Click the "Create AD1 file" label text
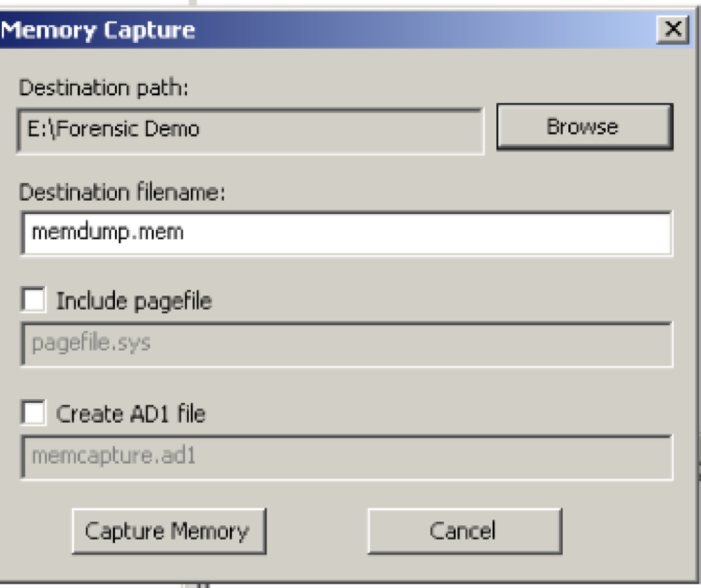 (x=130, y=413)
